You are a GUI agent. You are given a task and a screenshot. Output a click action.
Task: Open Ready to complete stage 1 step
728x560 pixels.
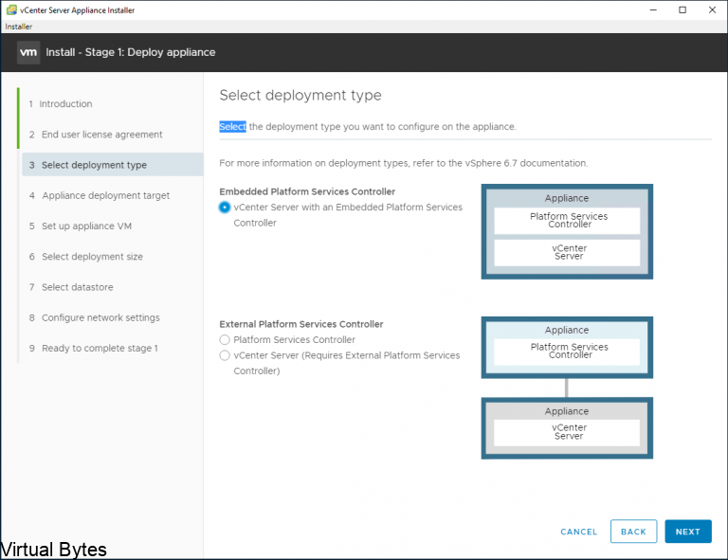pyautogui.click(x=93, y=349)
